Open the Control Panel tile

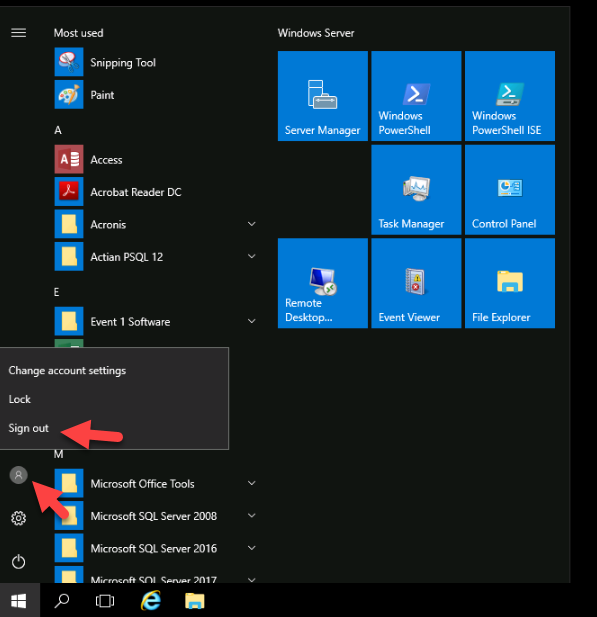[x=510, y=189]
